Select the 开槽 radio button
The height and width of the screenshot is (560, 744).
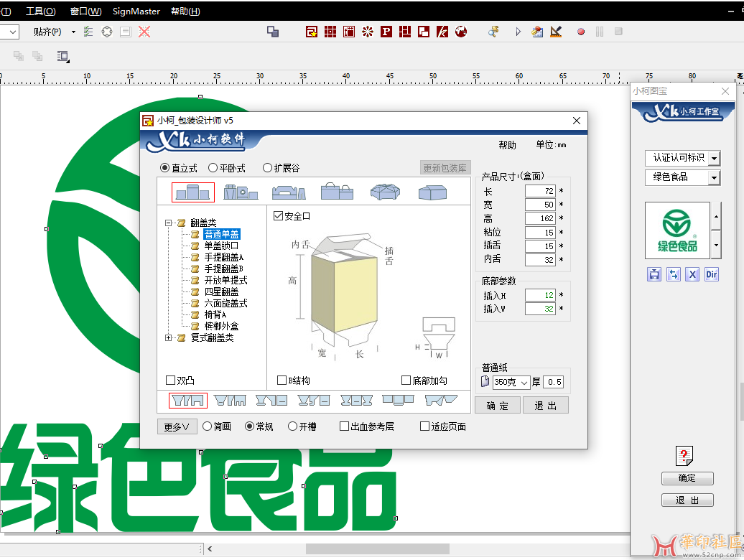(x=292, y=426)
